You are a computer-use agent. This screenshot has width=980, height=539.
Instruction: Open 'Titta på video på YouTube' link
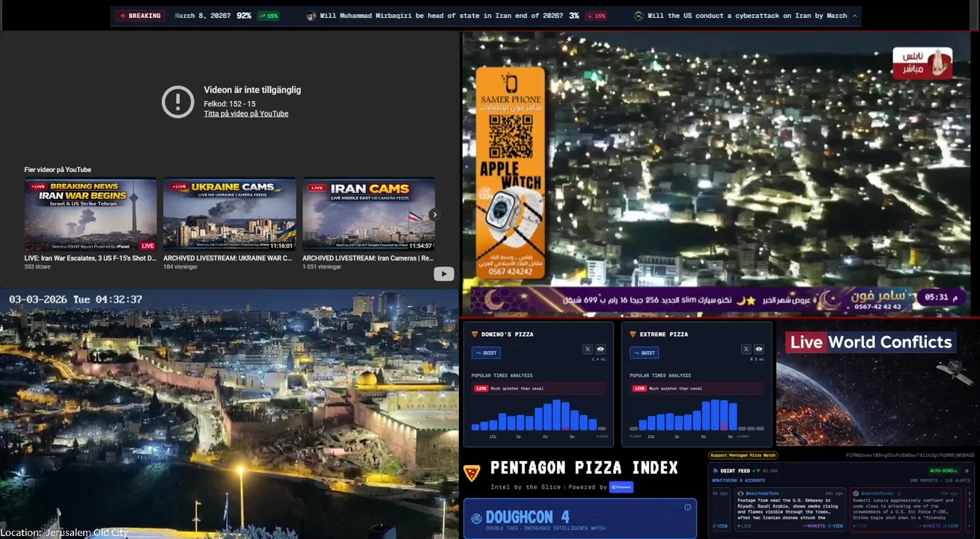[x=246, y=114]
